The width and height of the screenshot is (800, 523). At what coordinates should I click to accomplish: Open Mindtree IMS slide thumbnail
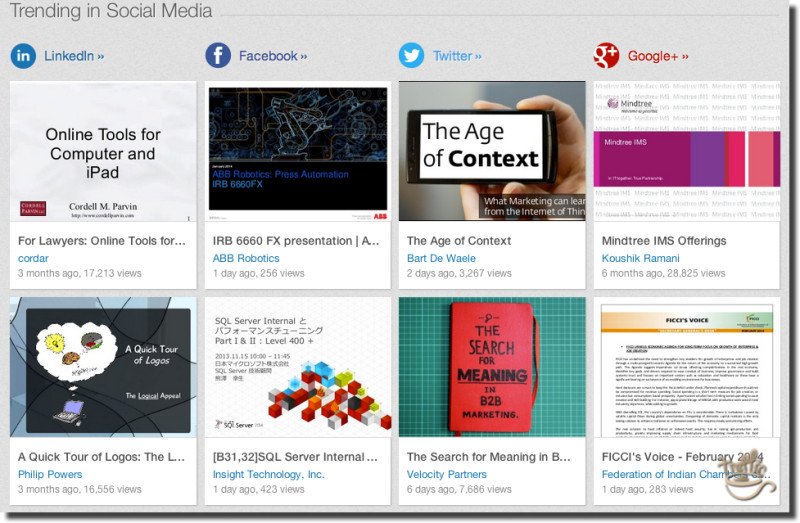point(687,152)
